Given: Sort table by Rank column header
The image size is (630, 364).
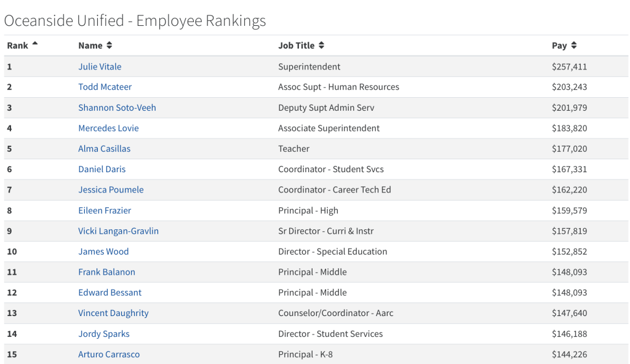Looking at the screenshot, I should (x=18, y=45).
